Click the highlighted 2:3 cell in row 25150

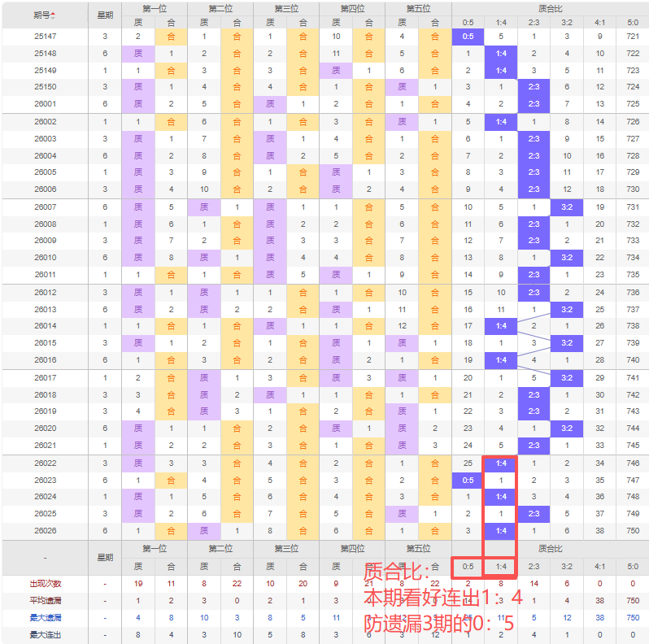[x=534, y=87]
